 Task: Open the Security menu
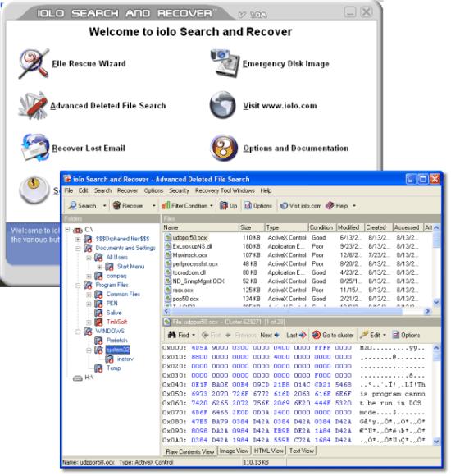pos(179,190)
